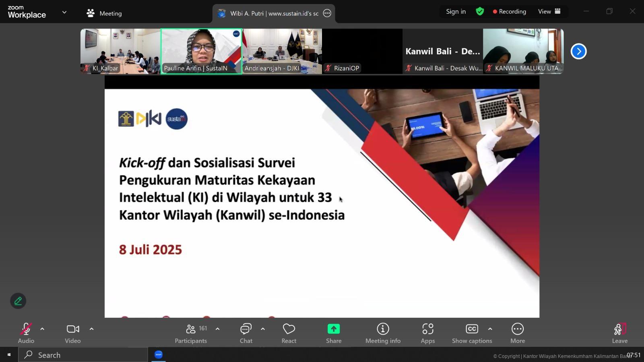The width and height of the screenshot is (644, 362).
Task: Open the React emoji reactions
Action: pos(289,333)
